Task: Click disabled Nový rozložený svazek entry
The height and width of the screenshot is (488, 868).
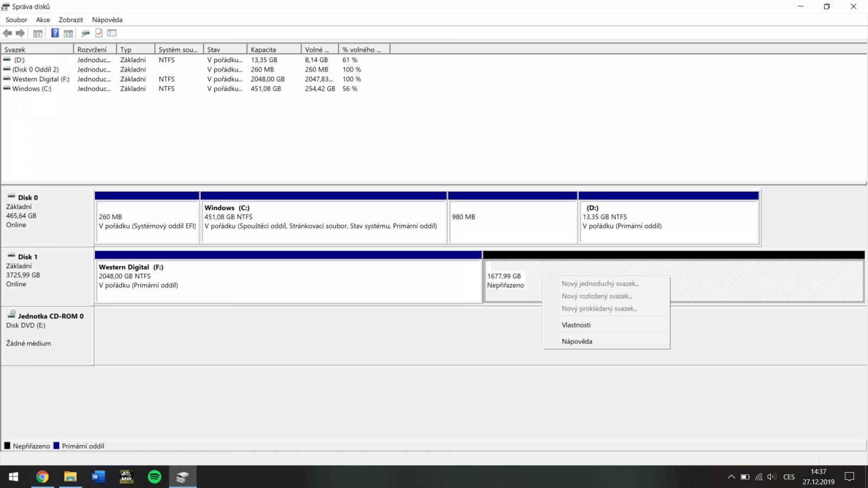Action: (607, 296)
